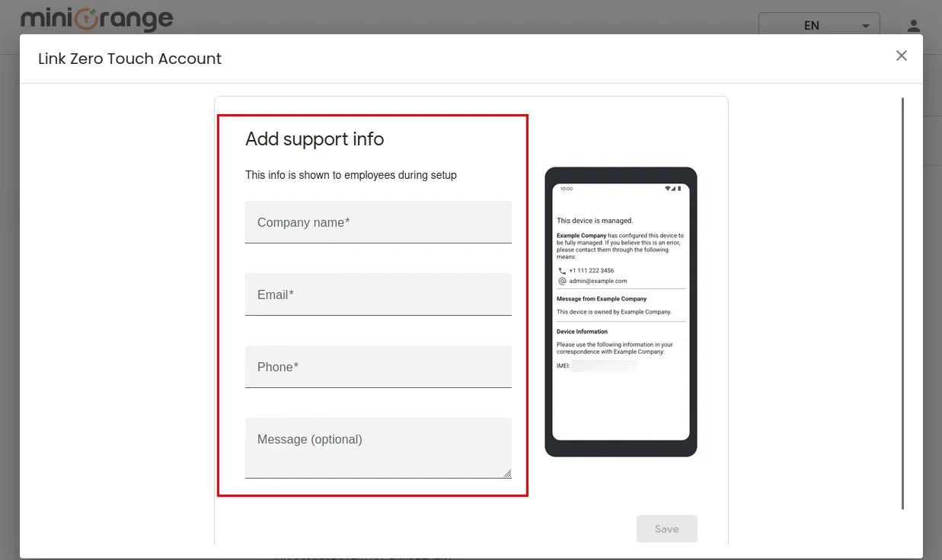Click the battery icon on the preview status bar
Viewport: 942px width, 560px height.
(x=679, y=189)
